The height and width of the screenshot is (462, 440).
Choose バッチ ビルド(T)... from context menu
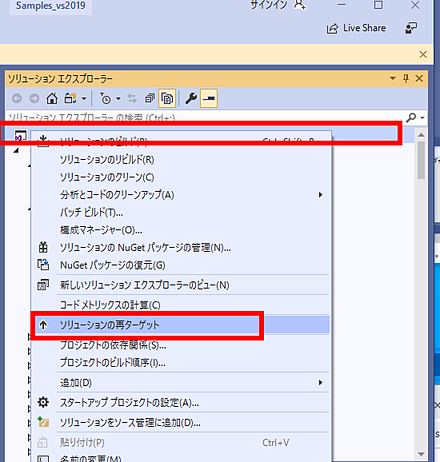[182, 212]
